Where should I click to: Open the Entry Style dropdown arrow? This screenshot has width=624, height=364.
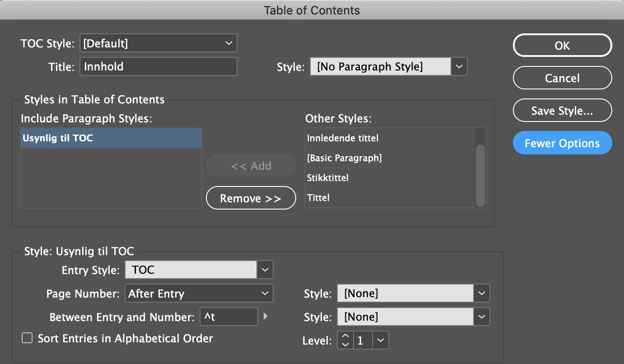pyautogui.click(x=265, y=270)
